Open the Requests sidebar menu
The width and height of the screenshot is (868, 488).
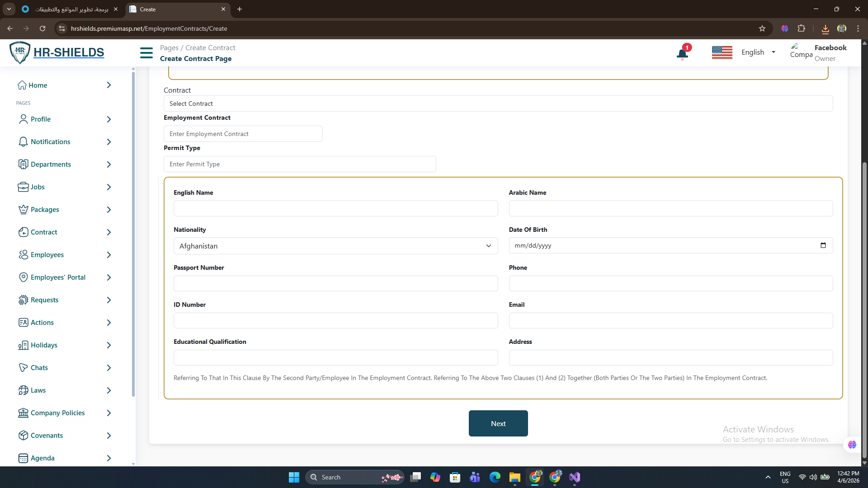(44, 300)
